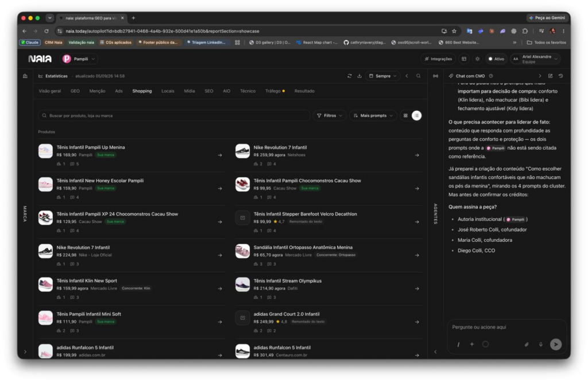Switch to the Mídia tab

point(189,91)
